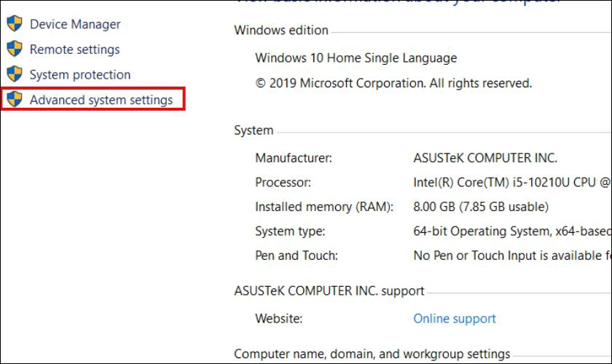This screenshot has width=612, height=364.
Task: Click the Intel Core i5-10210U processor value
Action: point(512,183)
